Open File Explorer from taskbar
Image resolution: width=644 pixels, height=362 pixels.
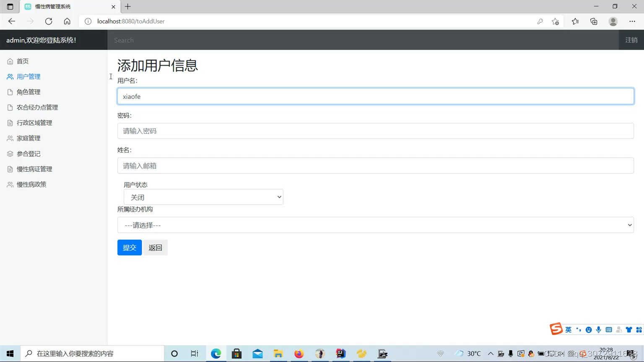[x=278, y=354]
